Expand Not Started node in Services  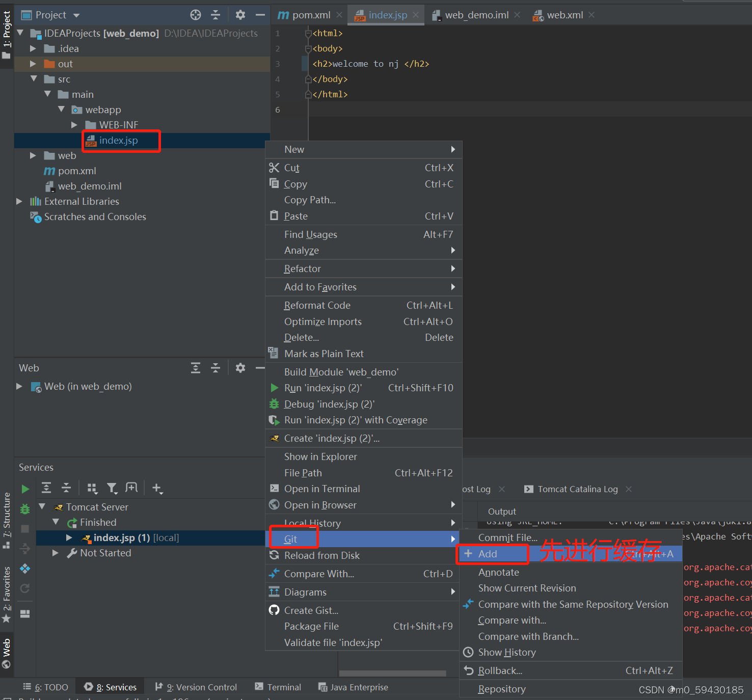coord(56,553)
